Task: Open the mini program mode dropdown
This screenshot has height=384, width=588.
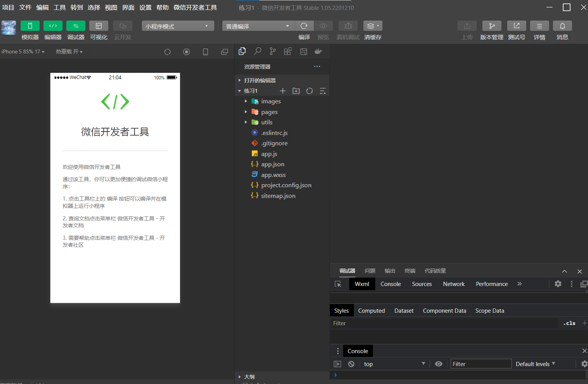Action: coord(178,26)
